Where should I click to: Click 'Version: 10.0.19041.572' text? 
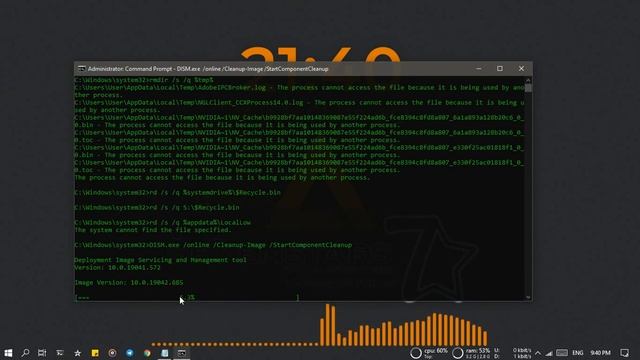pos(118,268)
